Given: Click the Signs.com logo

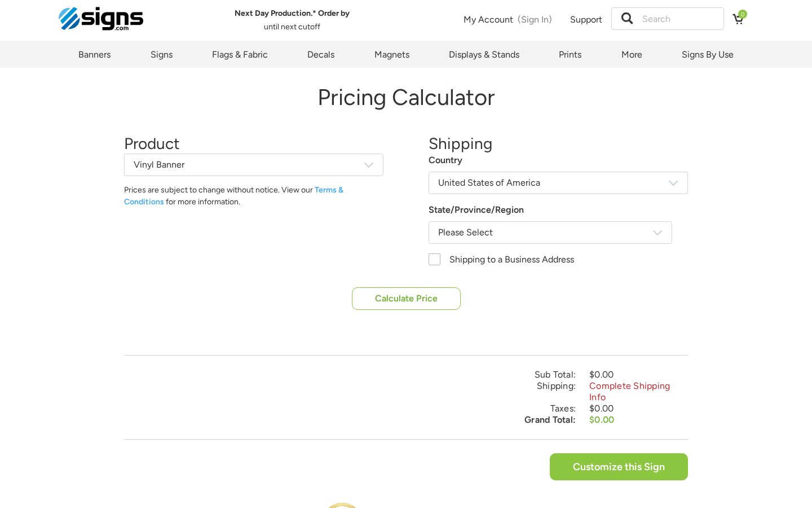Looking at the screenshot, I should 101,19.
